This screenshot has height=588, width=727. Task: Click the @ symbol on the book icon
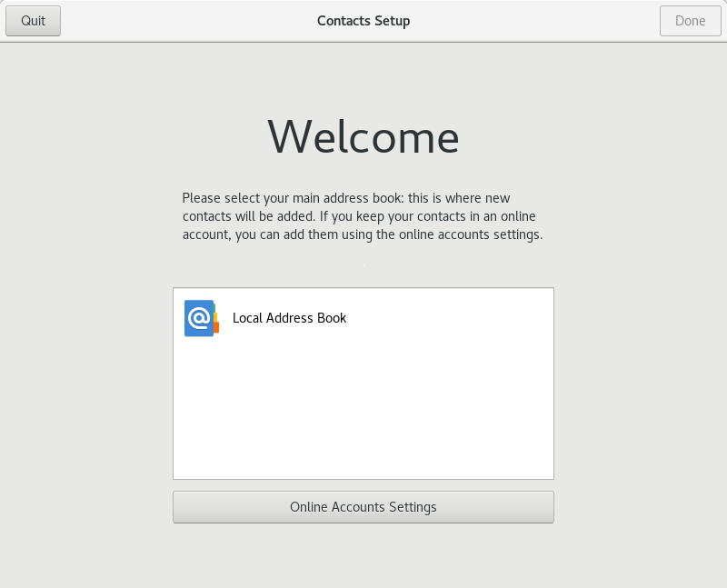coord(199,319)
